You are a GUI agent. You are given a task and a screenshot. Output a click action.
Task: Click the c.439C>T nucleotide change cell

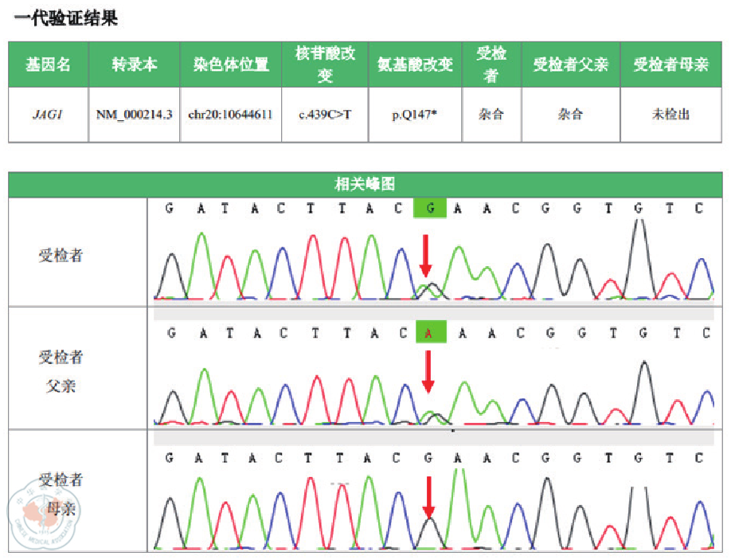(x=325, y=115)
